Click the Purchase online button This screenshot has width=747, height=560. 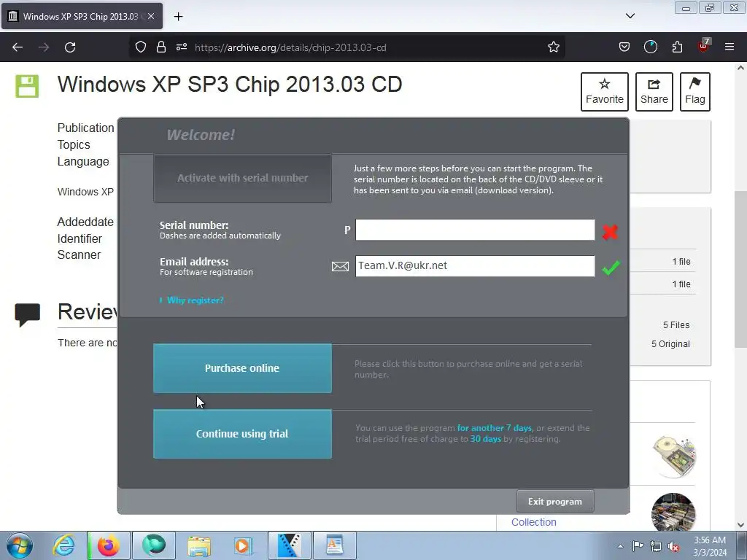[x=242, y=368]
